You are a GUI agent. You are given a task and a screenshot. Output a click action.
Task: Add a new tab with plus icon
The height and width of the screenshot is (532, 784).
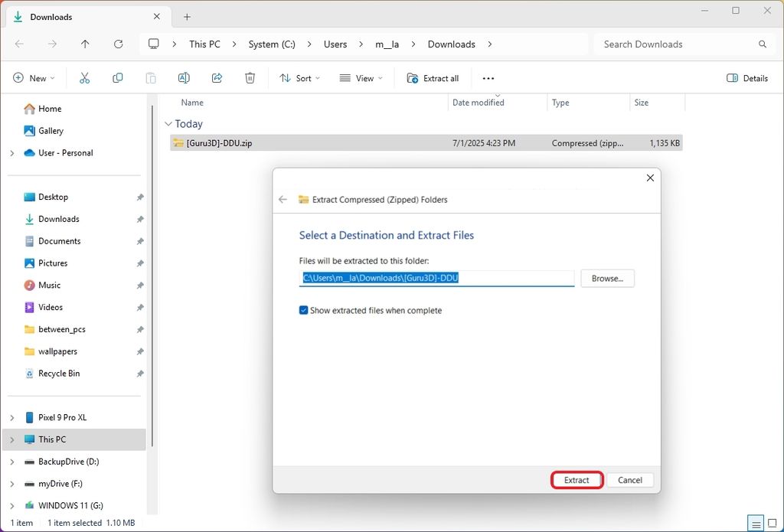(187, 17)
